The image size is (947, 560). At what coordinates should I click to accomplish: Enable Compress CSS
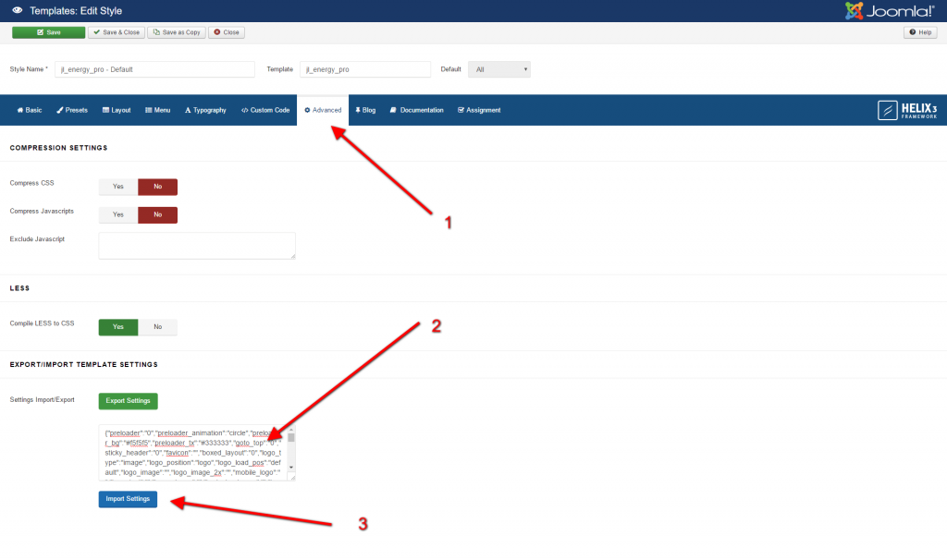click(x=117, y=186)
